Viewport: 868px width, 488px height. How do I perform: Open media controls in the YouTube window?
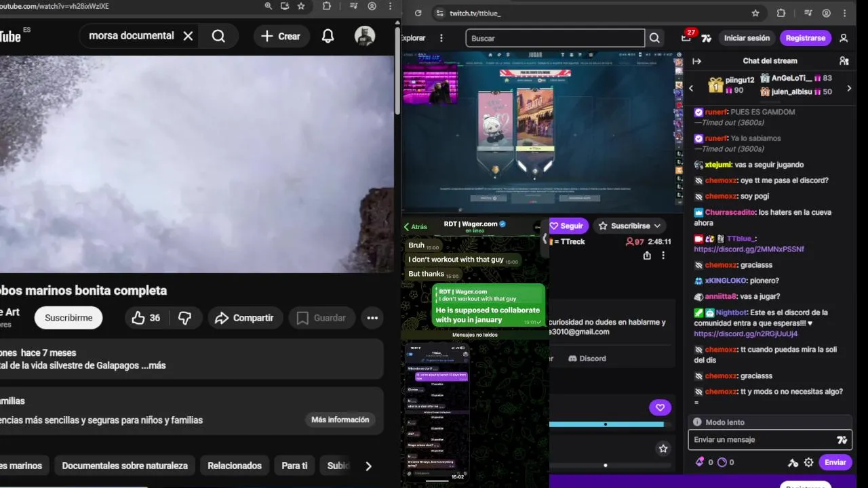point(354,6)
